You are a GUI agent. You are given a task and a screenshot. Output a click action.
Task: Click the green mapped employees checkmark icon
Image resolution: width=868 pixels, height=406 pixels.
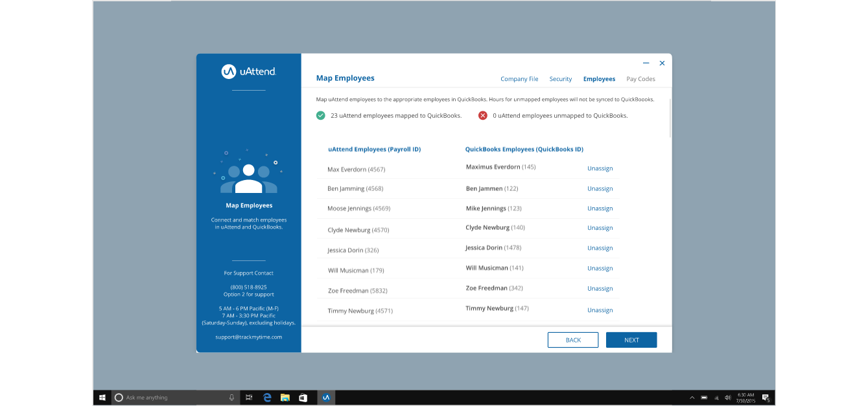[320, 116]
